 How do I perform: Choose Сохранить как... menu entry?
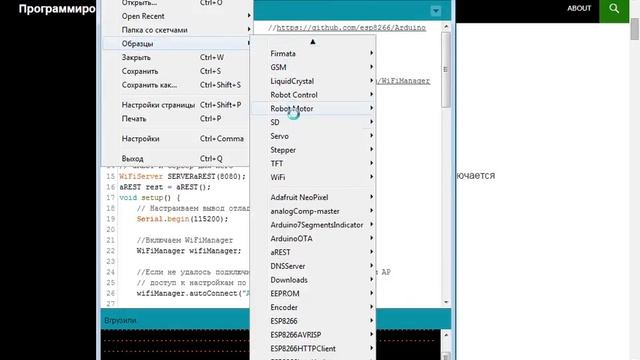176,85
